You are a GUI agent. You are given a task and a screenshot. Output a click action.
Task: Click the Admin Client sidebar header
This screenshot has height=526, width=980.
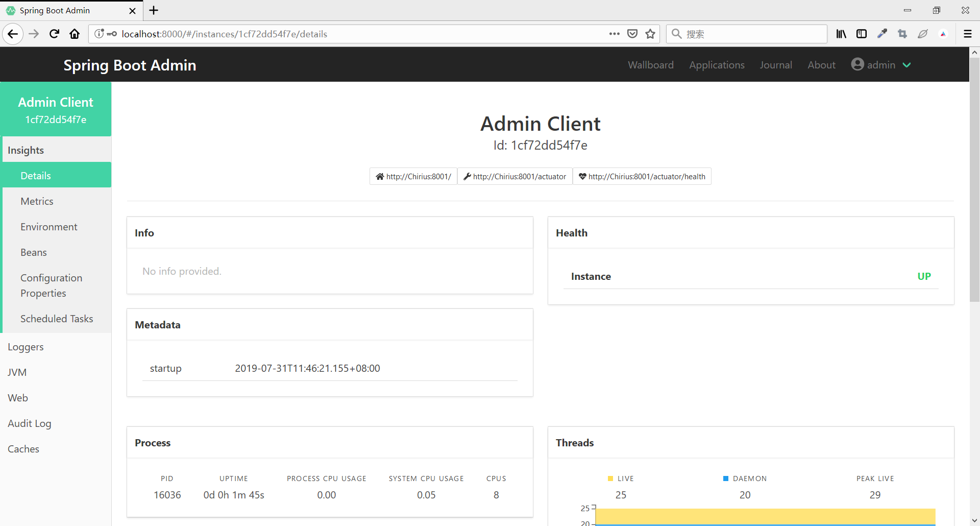pyautogui.click(x=56, y=109)
